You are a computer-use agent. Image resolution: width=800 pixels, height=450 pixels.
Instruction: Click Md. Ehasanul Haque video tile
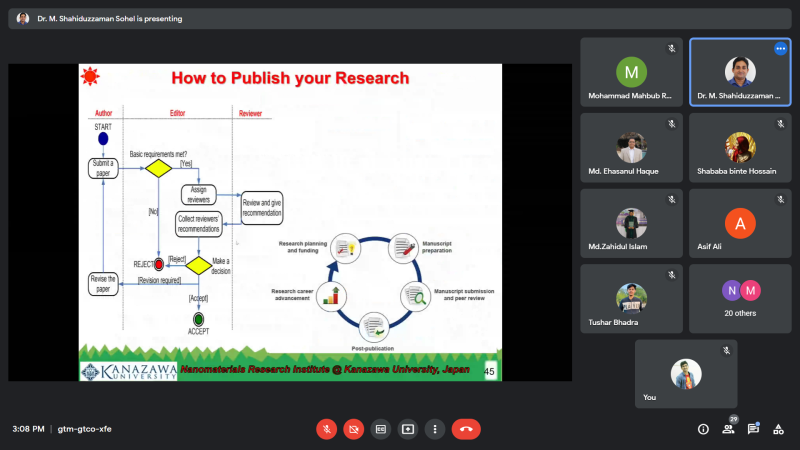[x=631, y=147]
